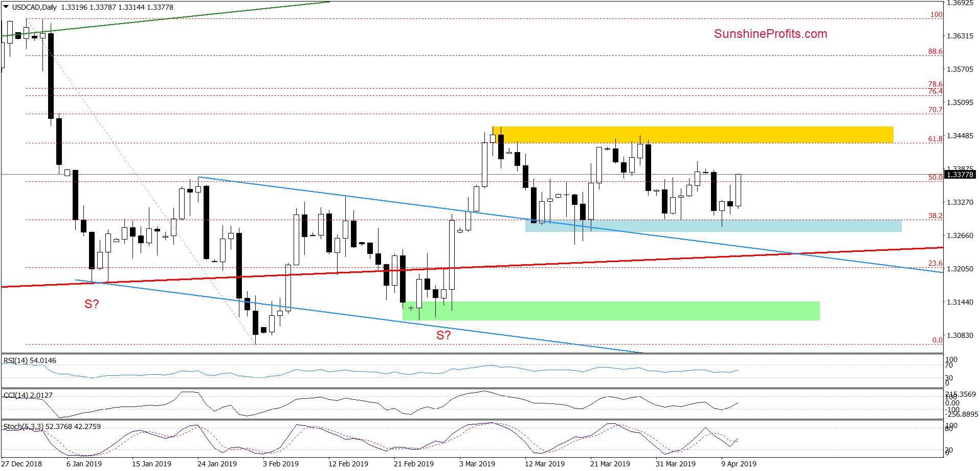Click the 1.32050 price axis label
Viewport: 980px width, 471px height.
(960, 269)
